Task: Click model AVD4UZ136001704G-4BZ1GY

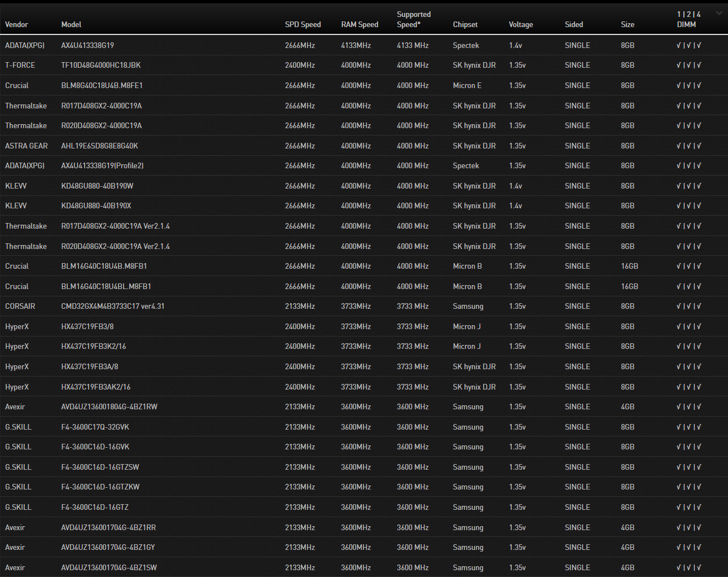Action: coord(108,547)
